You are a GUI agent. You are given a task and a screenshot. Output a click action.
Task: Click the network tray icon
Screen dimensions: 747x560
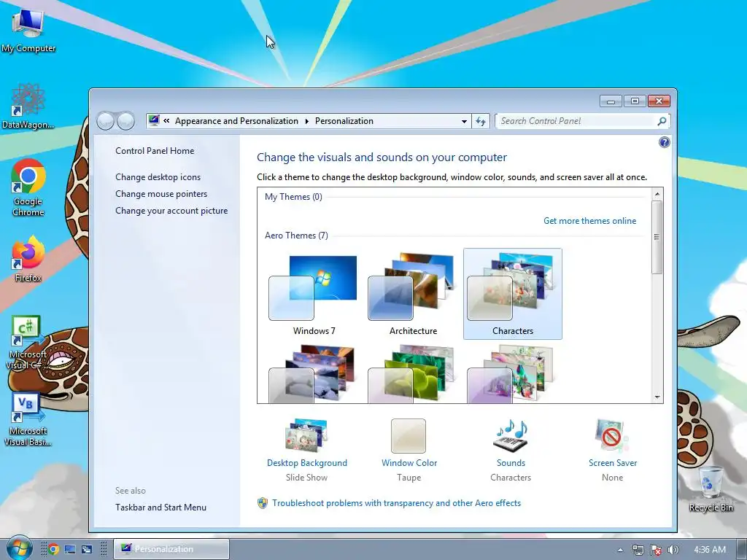(638, 550)
